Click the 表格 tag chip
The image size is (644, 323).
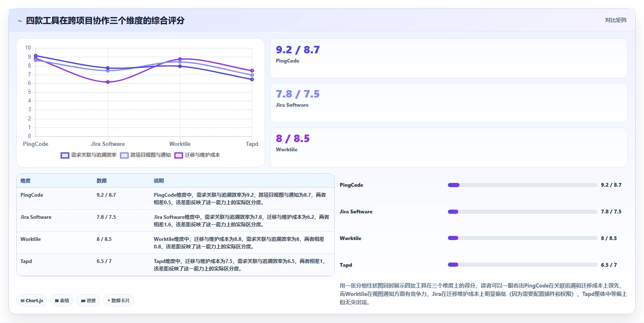[62, 300]
